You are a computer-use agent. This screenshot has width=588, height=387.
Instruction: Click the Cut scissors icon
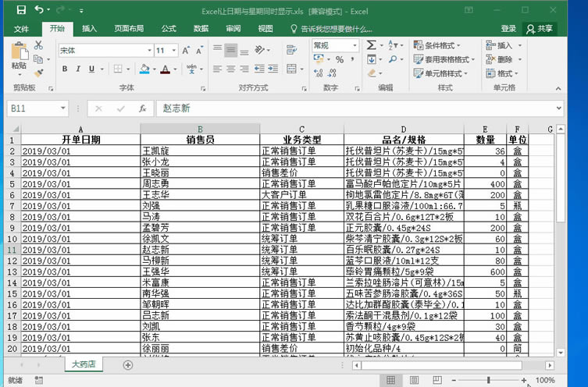38,46
